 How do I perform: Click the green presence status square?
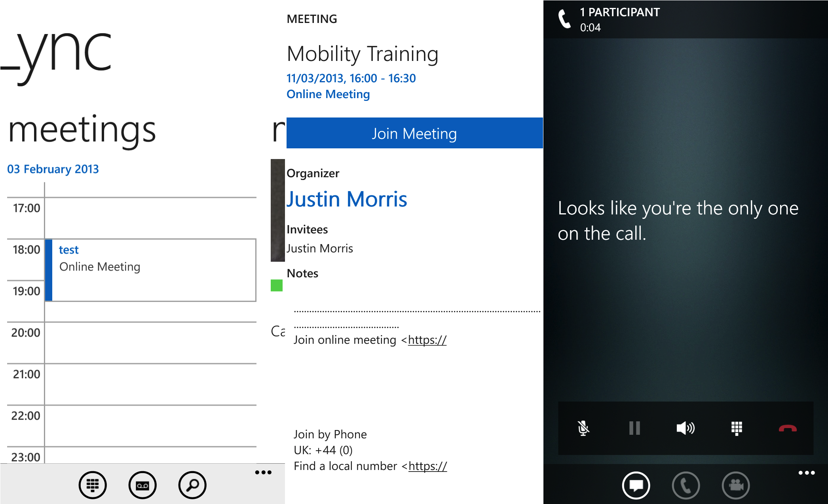(x=277, y=285)
